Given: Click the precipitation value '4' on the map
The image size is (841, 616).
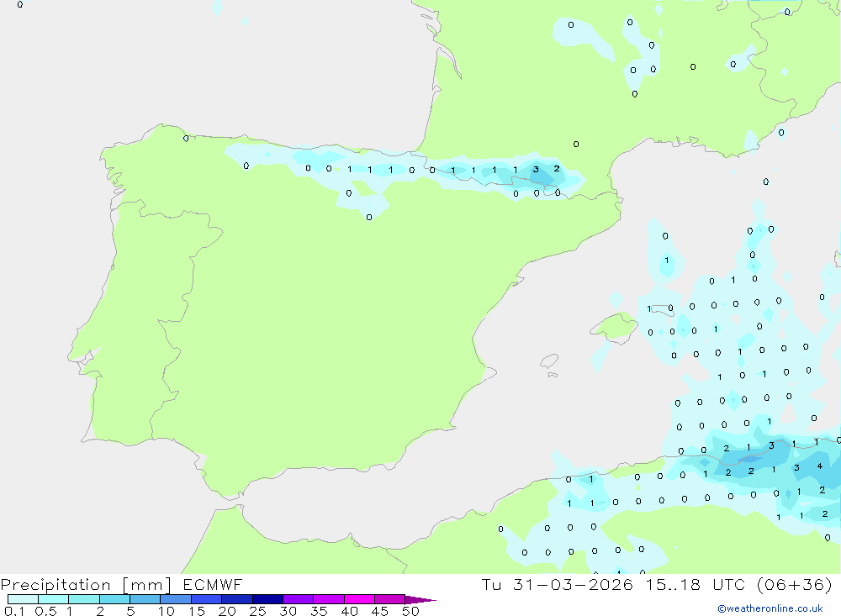Looking at the screenshot, I should tap(819, 466).
